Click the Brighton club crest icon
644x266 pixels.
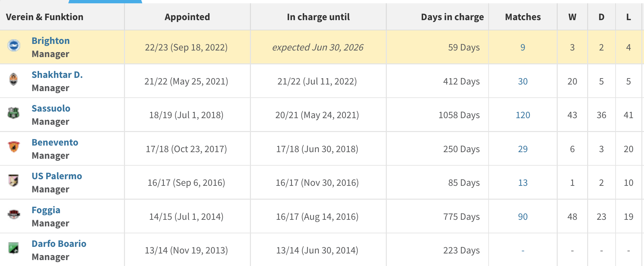[14, 45]
